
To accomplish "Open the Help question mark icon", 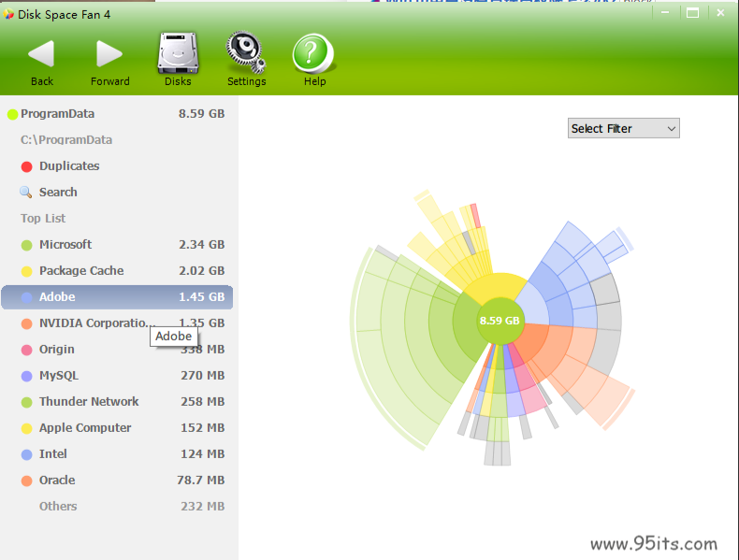I will 313,53.
